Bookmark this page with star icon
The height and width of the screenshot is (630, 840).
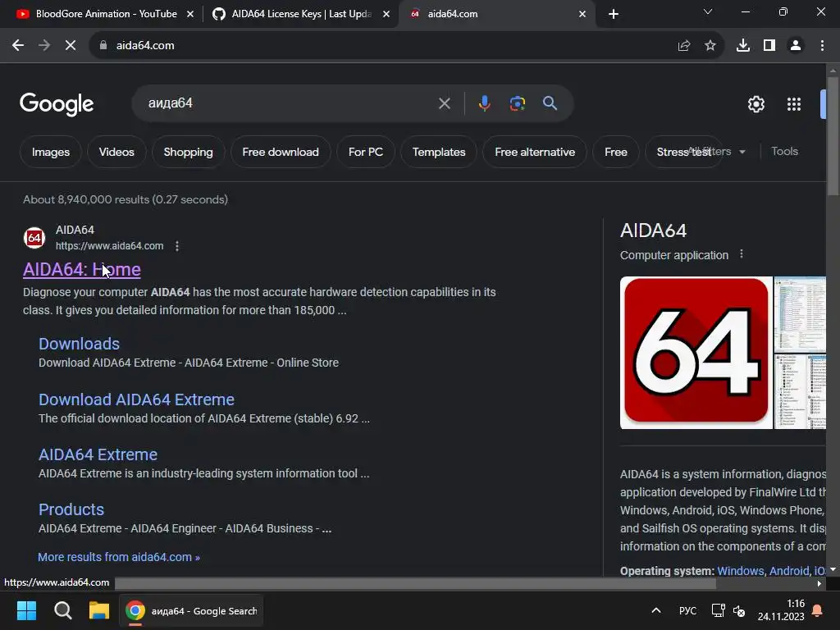pos(710,46)
